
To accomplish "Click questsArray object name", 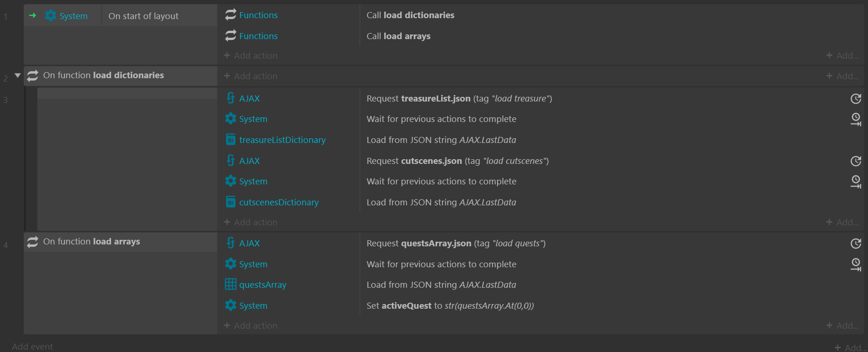I will tap(263, 284).
